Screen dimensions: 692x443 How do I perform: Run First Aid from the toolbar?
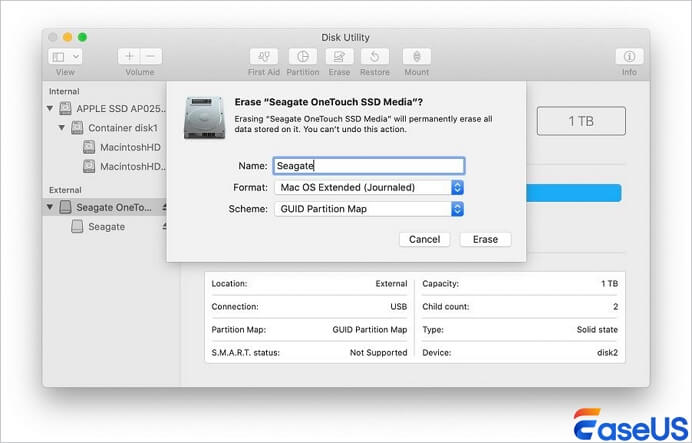(x=264, y=56)
